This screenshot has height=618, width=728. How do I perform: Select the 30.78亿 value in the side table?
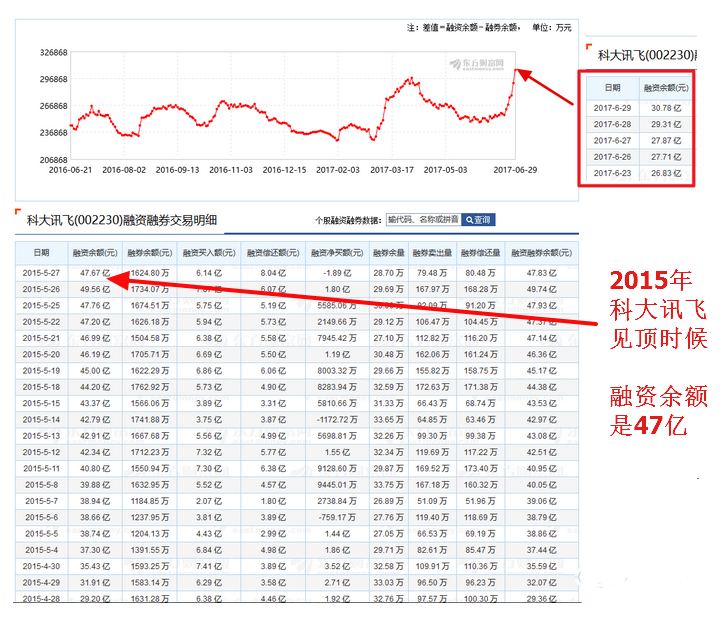pos(666,108)
